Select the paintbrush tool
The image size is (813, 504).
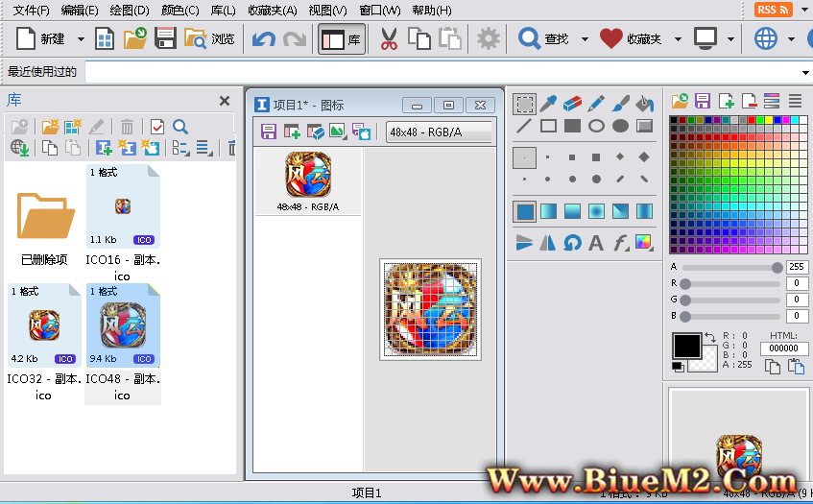(620, 104)
